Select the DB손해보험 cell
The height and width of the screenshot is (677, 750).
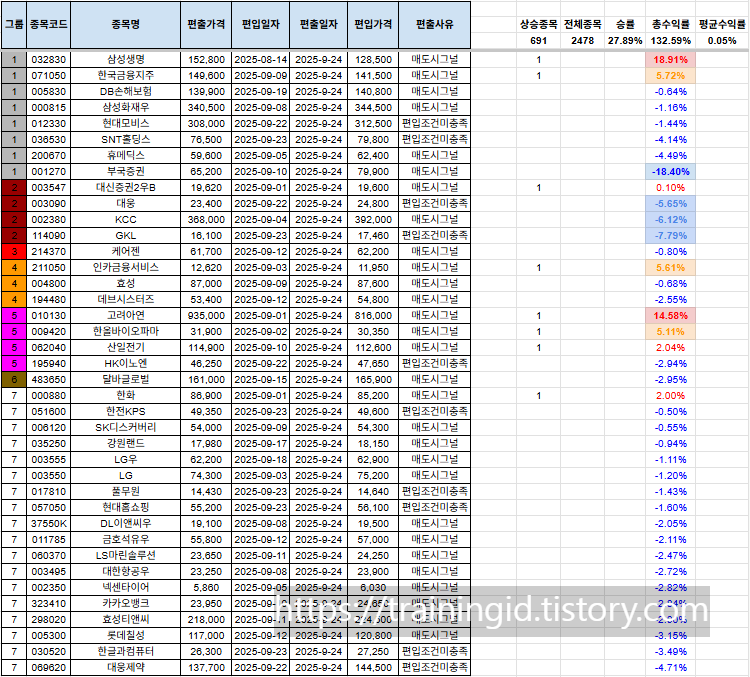pyautogui.click(x=126, y=91)
